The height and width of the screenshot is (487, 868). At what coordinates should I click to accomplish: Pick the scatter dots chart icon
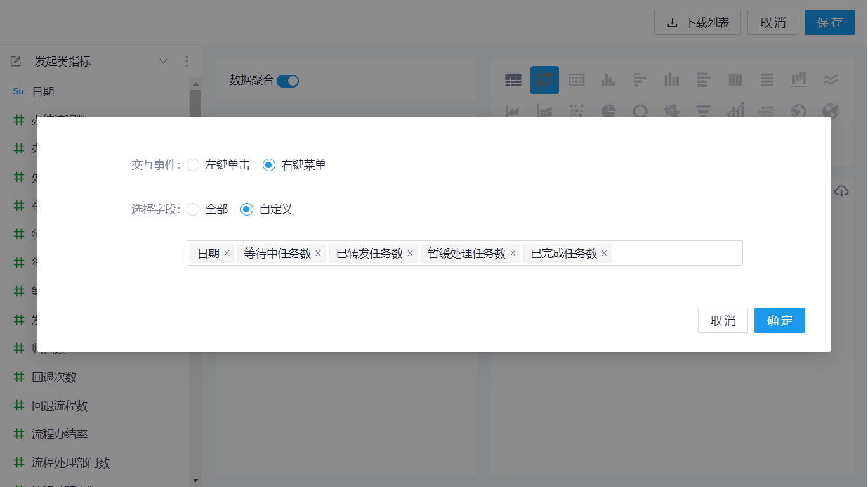pyautogui.click(x=576, y=111)
